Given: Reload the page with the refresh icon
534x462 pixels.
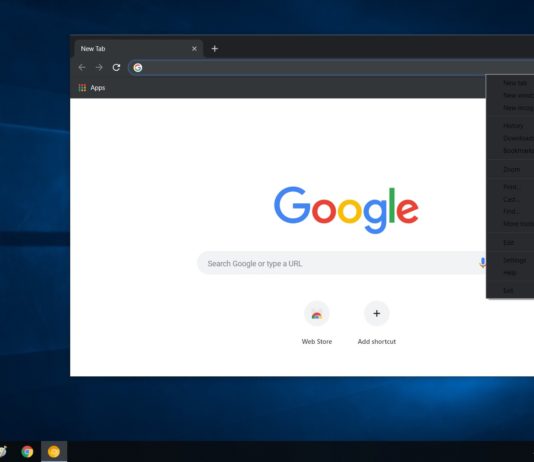Looking at the screenshot, I should (116, 67).
